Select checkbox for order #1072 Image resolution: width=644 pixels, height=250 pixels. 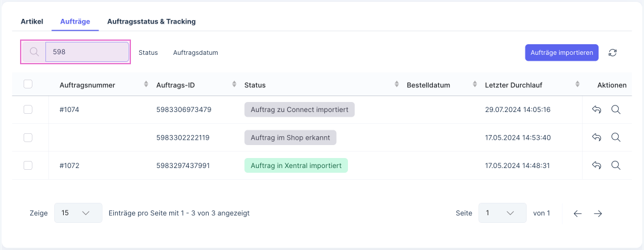point(28,166)
